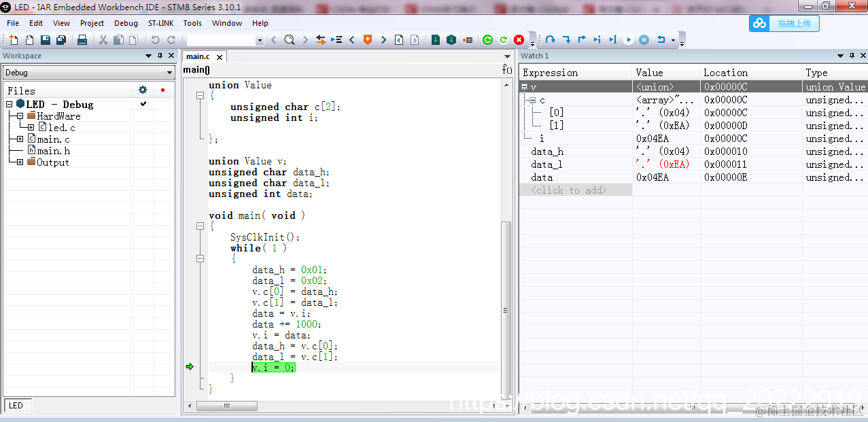Image resolution: width=868 pixels, height=422 pixels.
Task: Click the Toggle Breakpoint icon
Action: [468, 40]
